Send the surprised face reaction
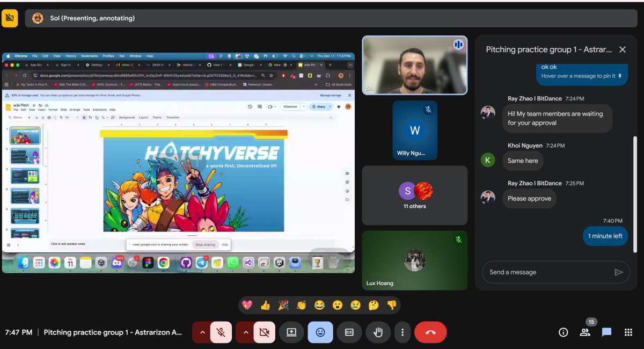 [338, 305]
